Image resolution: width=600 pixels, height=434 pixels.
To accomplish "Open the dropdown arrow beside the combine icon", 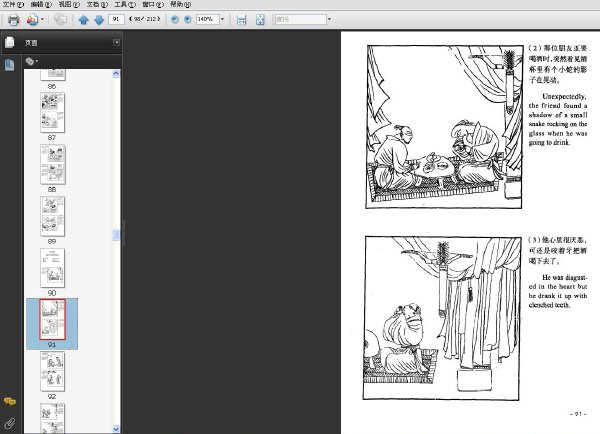I will click(x=42, y=19).
